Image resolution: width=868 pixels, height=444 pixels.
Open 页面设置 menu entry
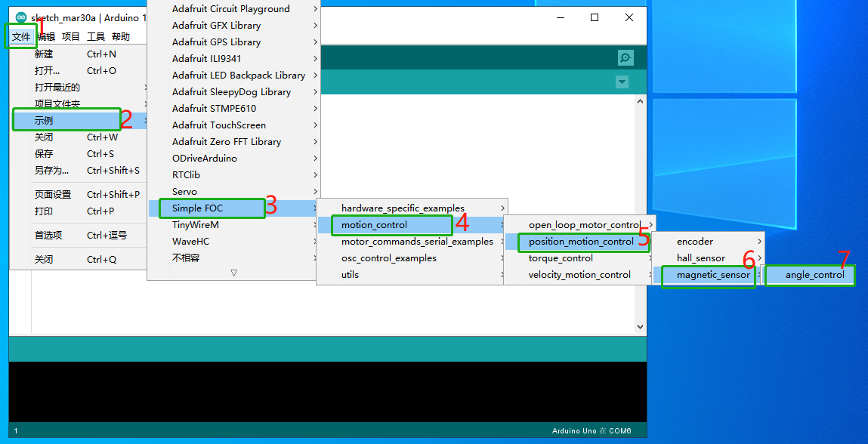click(78, 195)
